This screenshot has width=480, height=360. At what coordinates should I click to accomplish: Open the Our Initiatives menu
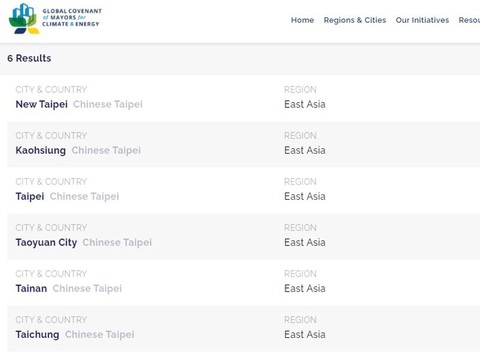click(422, 20)
